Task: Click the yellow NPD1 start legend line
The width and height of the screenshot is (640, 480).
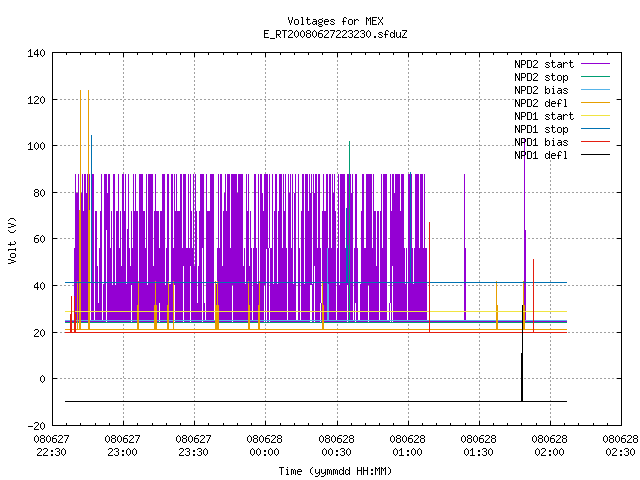Action: click(x=595, y=116)
